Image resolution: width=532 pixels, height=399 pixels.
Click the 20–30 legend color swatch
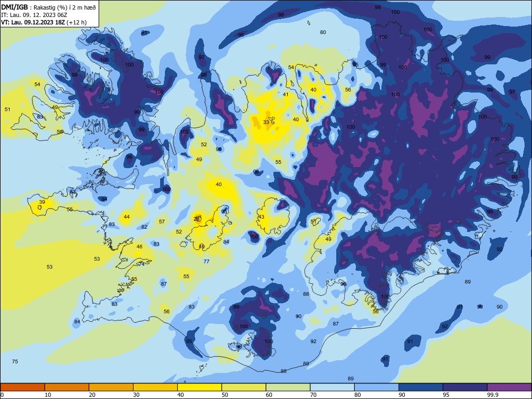point(111,387)
